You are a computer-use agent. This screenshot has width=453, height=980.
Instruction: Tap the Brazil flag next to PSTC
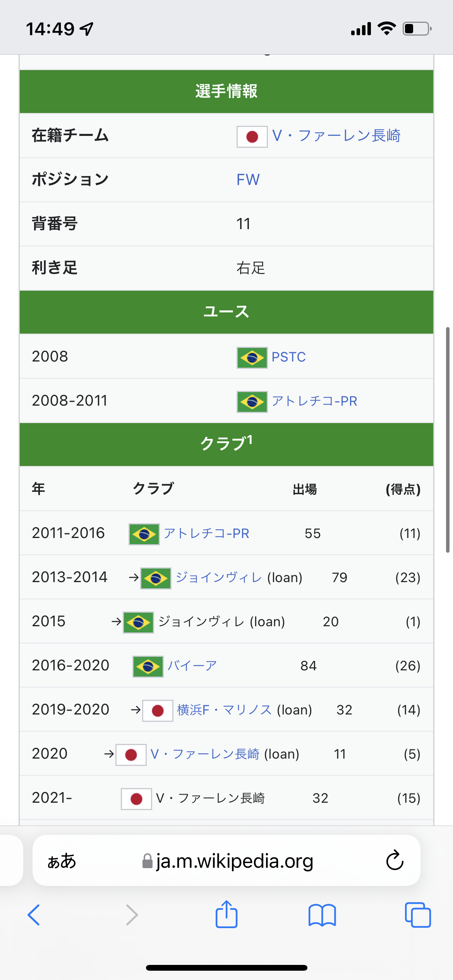click(252, 357)
